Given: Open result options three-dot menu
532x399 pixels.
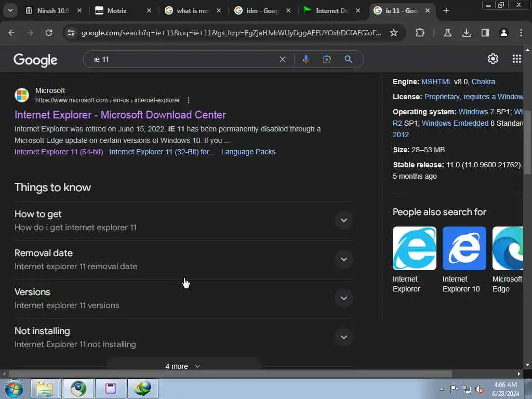Looking at the screenshot, I should (189, 100).
